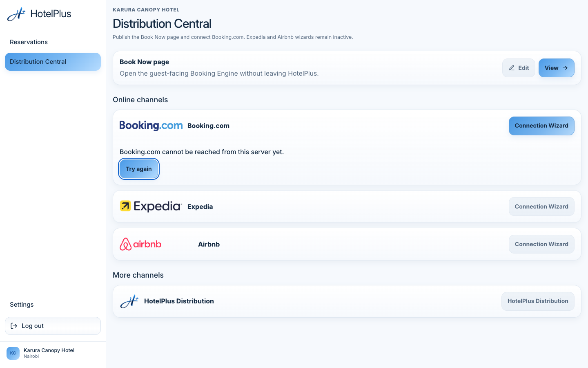Click the arrow icon on View button

coord(565,68)
